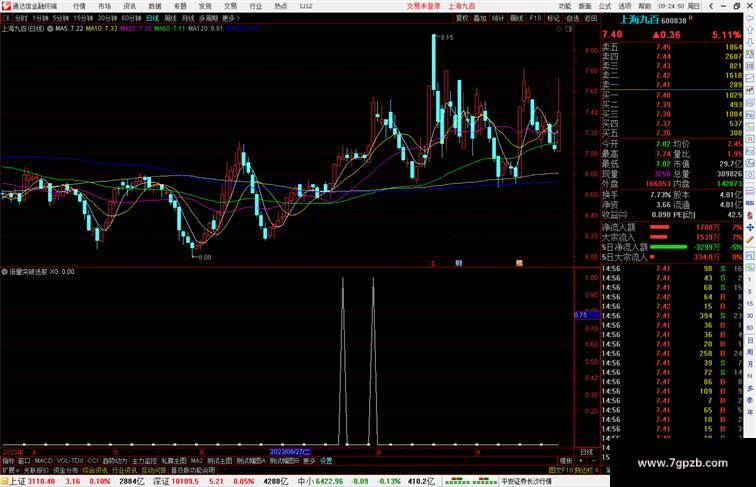Viewport: 756px width, 487px height.
Task: Click the 0.75 value label on indicator axis
Action: pos(586,315)
